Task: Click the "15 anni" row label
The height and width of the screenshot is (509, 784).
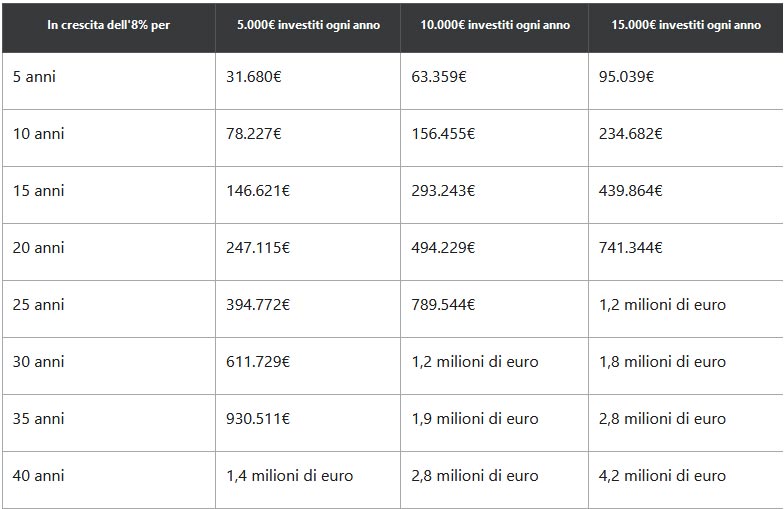Action: pyautogui.click(x=39, y=190)
